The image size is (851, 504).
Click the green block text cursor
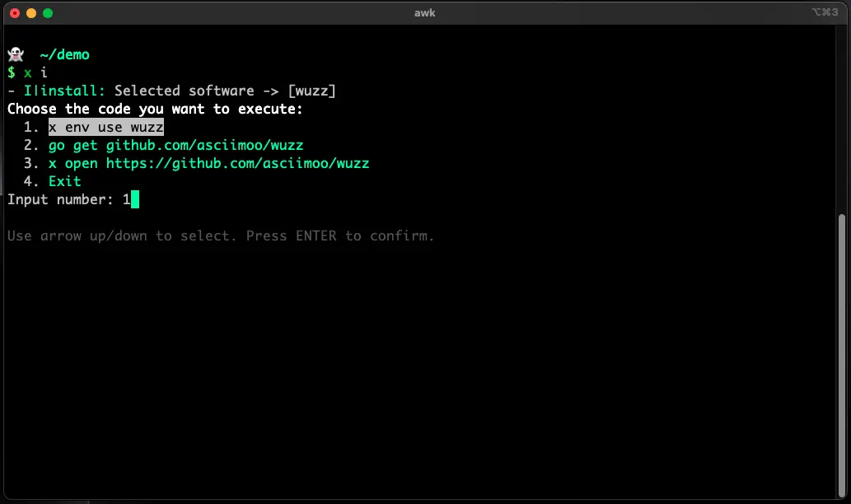click(x=135, y=199)
